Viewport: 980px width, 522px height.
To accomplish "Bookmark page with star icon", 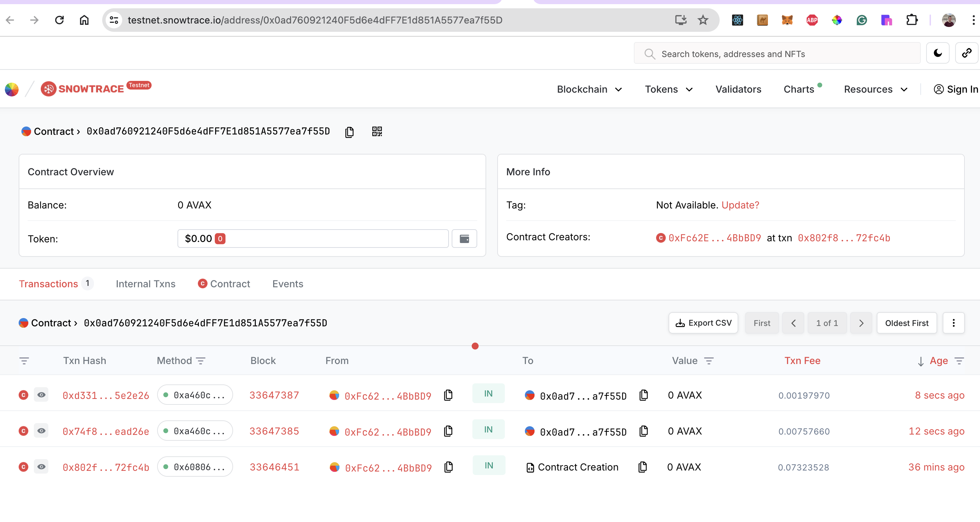I will [x=703, y=20].
